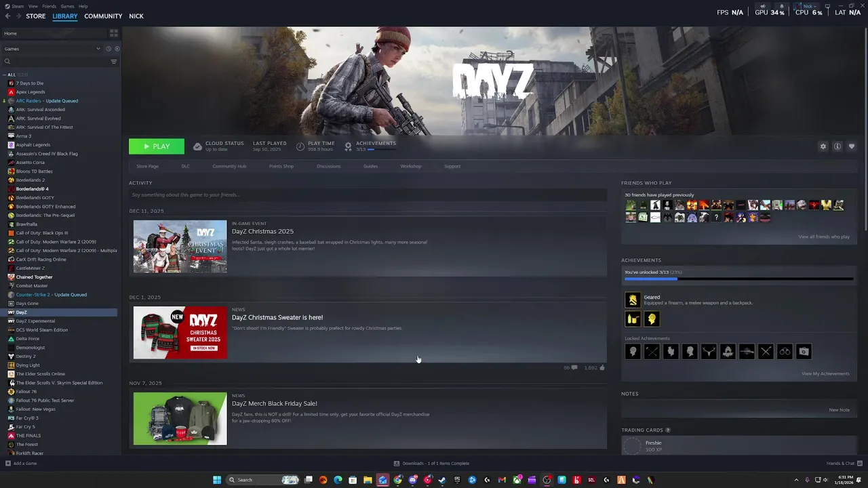Open the Help menu
868x488 pixels.
click(83, 6)
